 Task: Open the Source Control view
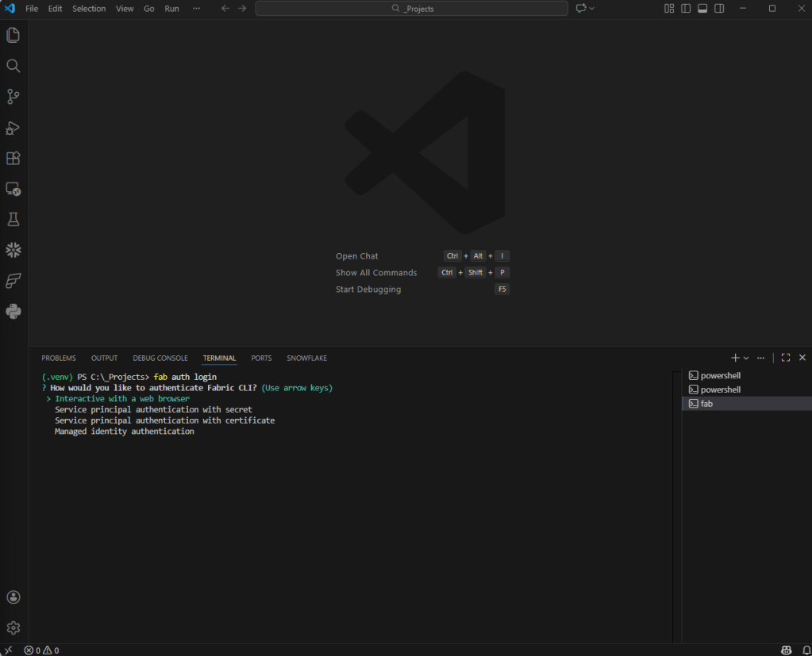click(13, 97)
